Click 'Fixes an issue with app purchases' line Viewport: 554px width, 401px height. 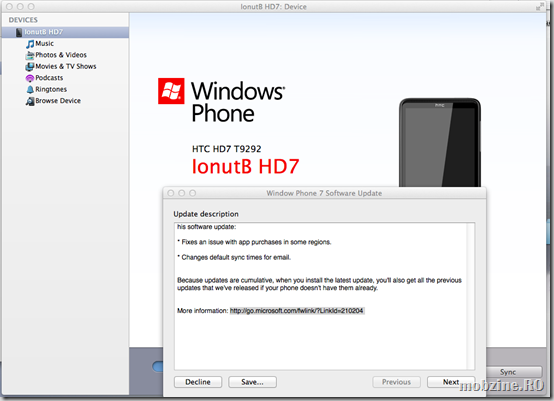[254, 242]
